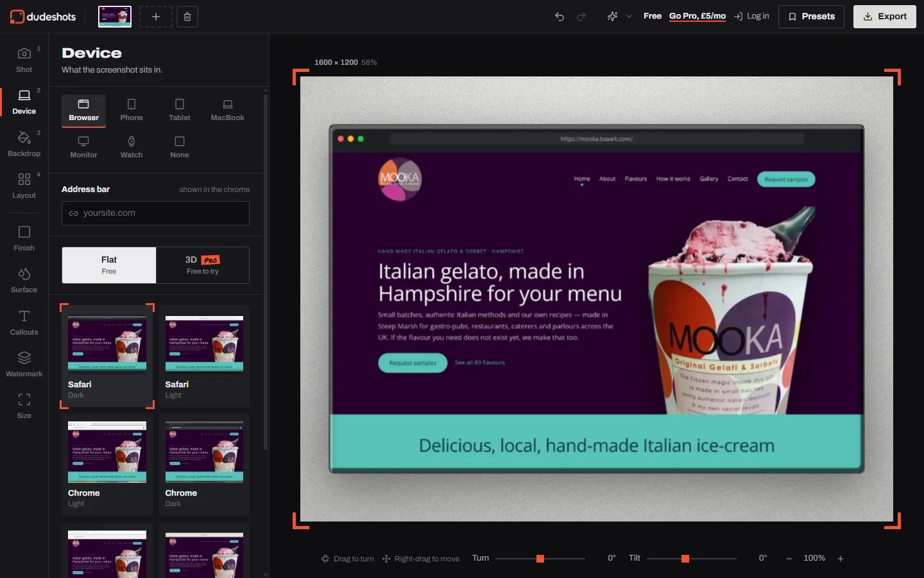Screen dimensions: 924x578
Task: Choose the Safari Dark browser frame
Action: click(x=107, y=356)
